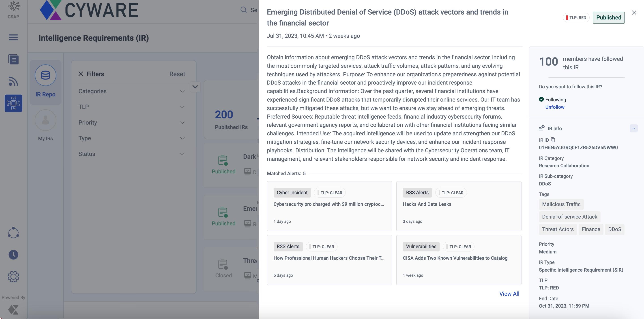Collapse the IR Info section chevron

(633, 128)
